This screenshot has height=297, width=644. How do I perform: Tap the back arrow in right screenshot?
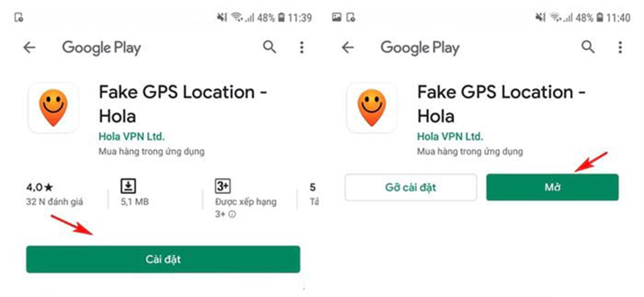click(x=348, y=47)
